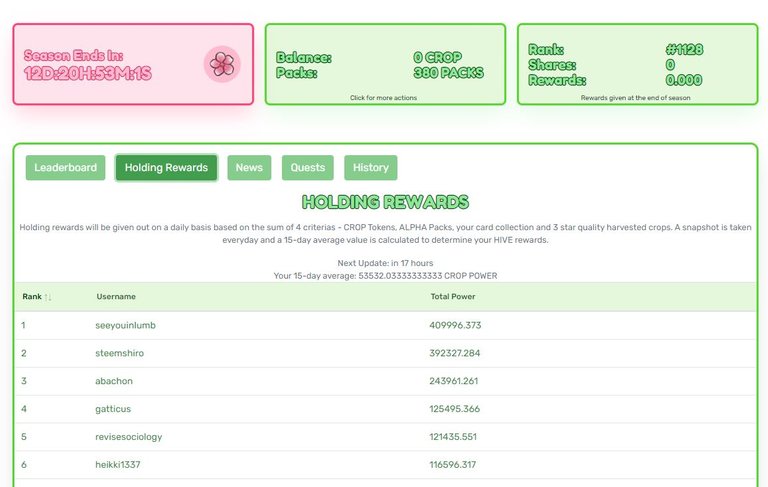Open the Balance and Packs card actions
768x487 pixels.
(x=385, y=64)
